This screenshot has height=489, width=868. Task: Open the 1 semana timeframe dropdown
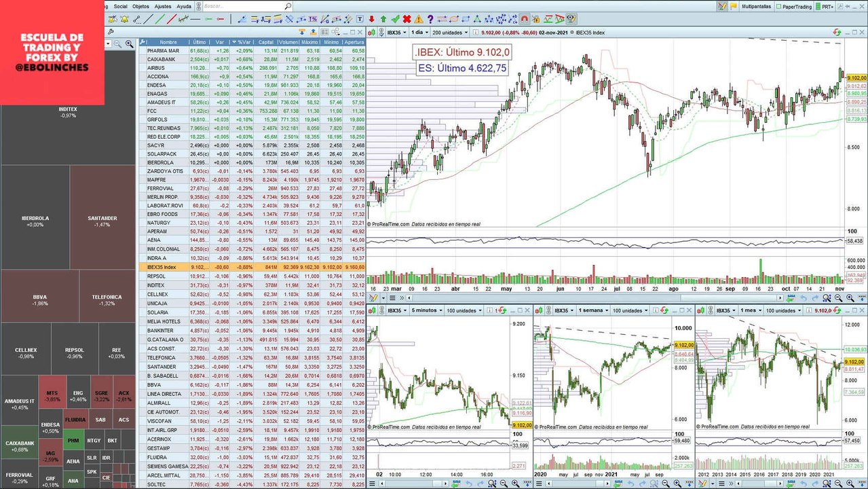593,310
